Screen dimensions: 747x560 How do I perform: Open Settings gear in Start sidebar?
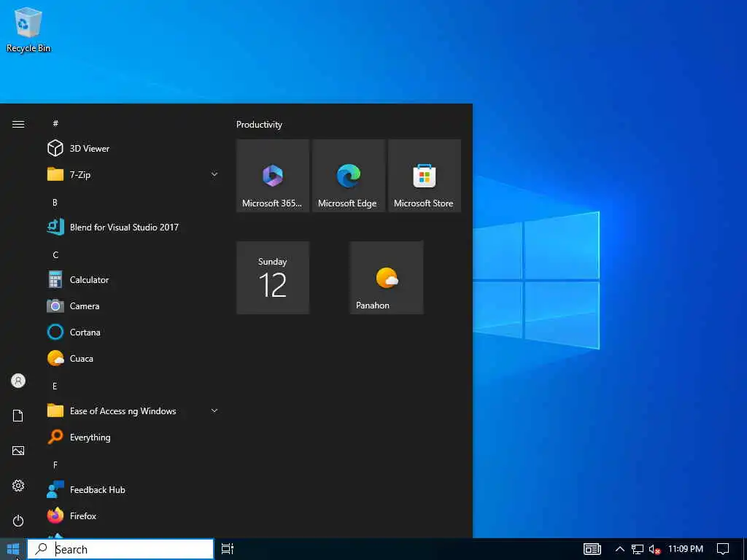point(18,486)
